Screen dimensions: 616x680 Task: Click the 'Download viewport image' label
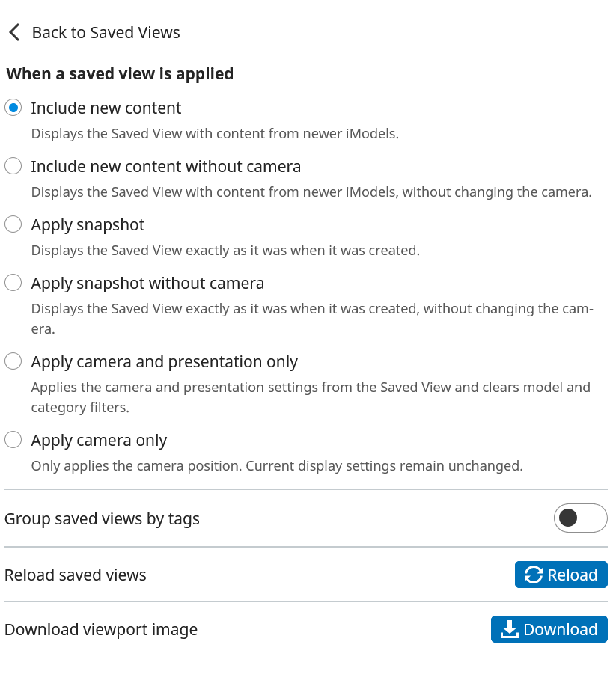tap(101, 629)
